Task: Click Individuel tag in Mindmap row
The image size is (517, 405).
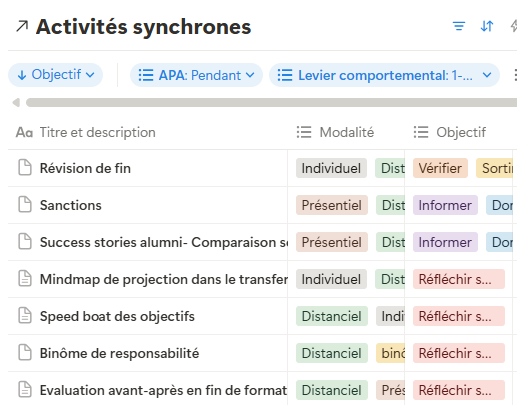Action: click(331, 279)
